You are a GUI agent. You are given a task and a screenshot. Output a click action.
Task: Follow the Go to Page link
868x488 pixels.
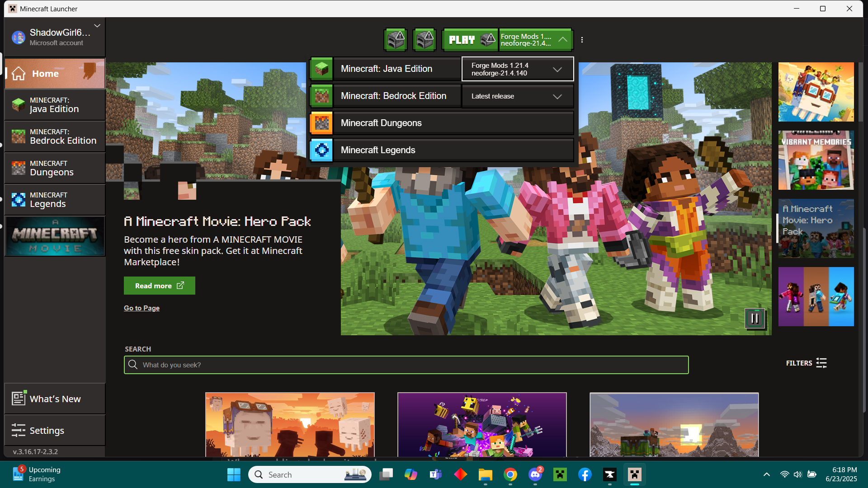(x=142, y=308)
